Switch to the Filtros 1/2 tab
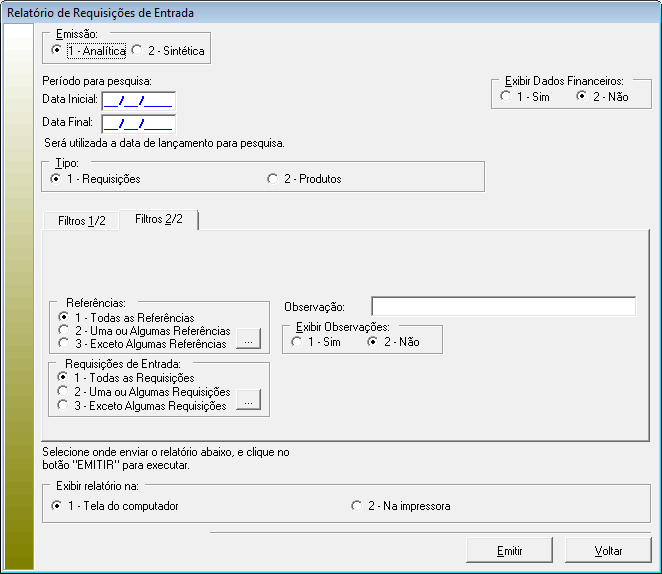 (81, 220)
